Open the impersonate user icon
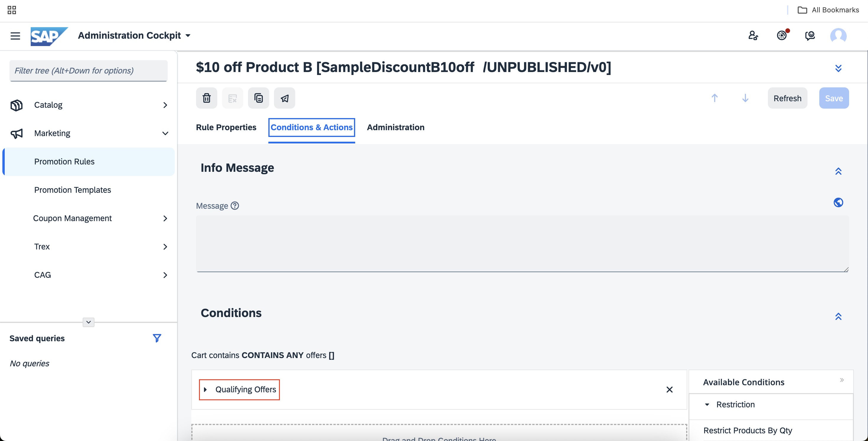 pyautogui.click(x=753, y=35)
